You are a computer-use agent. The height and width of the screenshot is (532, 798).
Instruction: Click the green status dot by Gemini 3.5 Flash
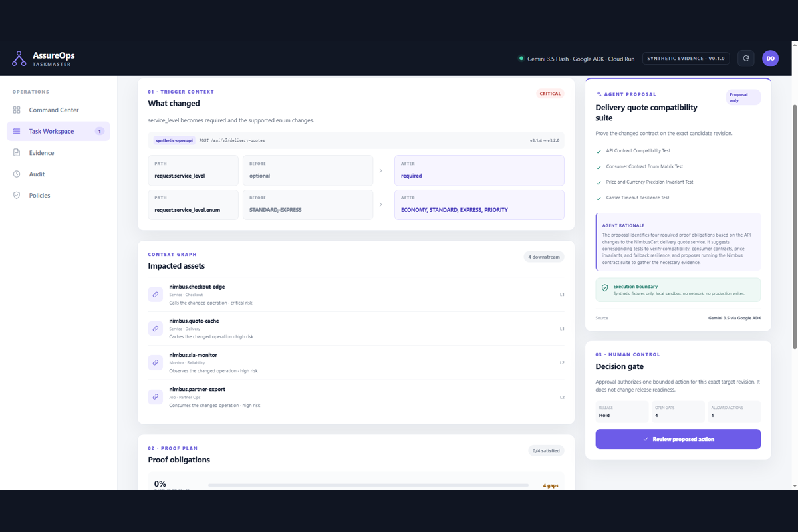[x=521, y=59]
